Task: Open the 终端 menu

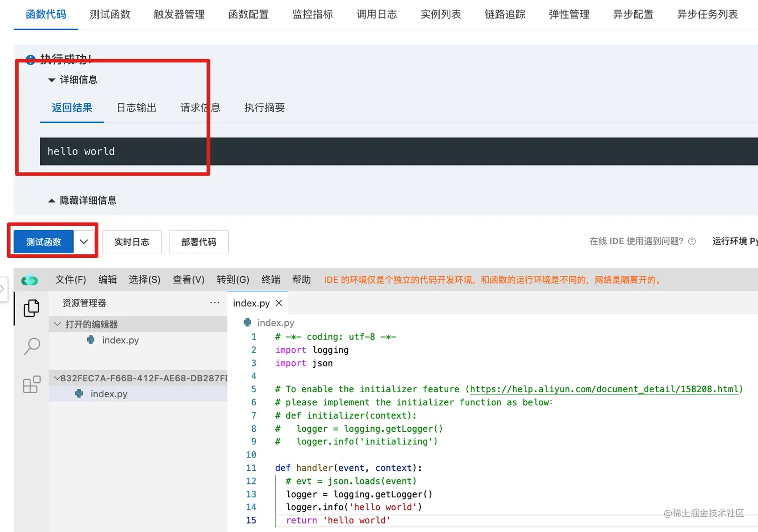Action: 271,279
